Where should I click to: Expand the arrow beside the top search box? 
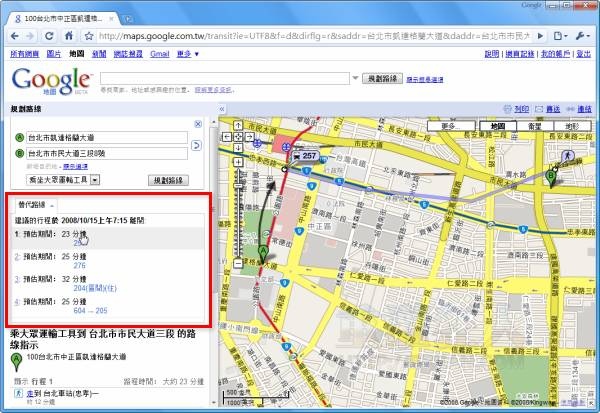tap(355, 78)
